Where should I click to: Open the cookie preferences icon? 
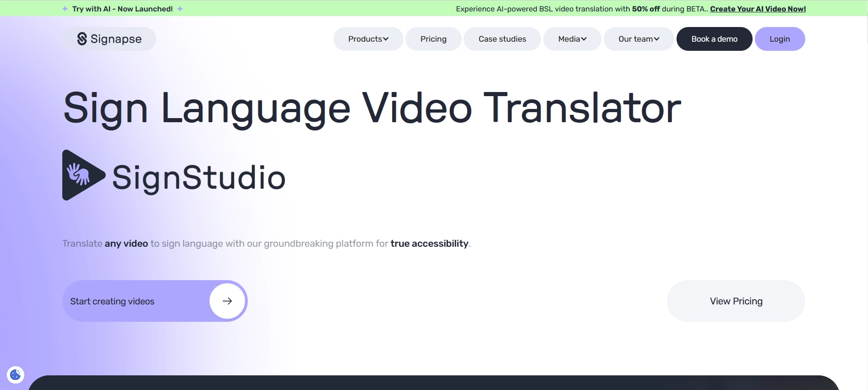[16, 375]
